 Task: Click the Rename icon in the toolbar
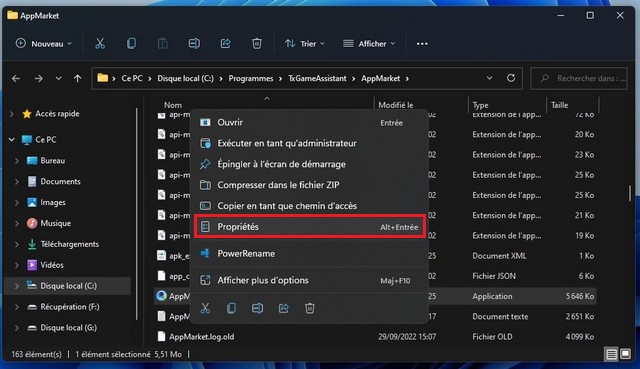coord(194,44)
